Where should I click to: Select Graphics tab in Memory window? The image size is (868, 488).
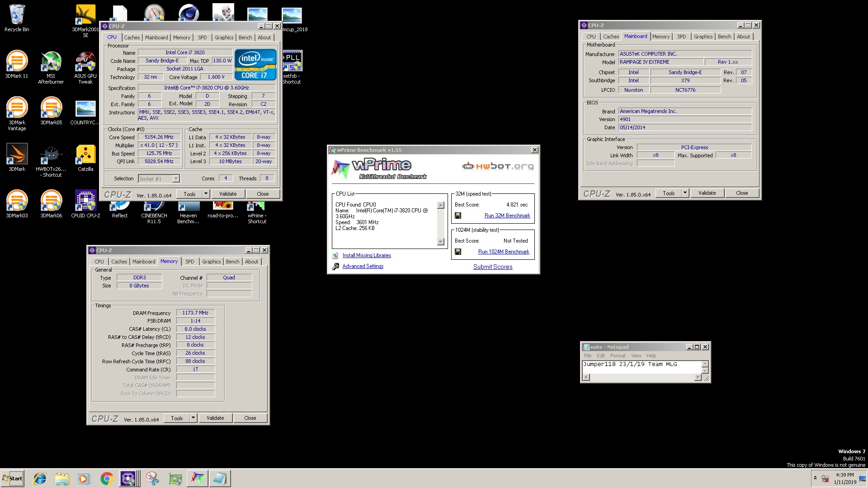click(212, 262)
